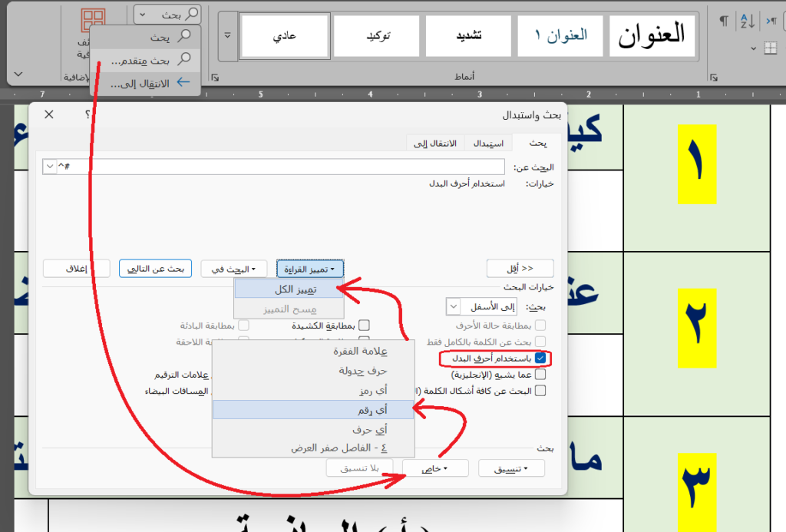
Task: Click the yellow highlighted number ١ cell
Action: pos(696,164)
